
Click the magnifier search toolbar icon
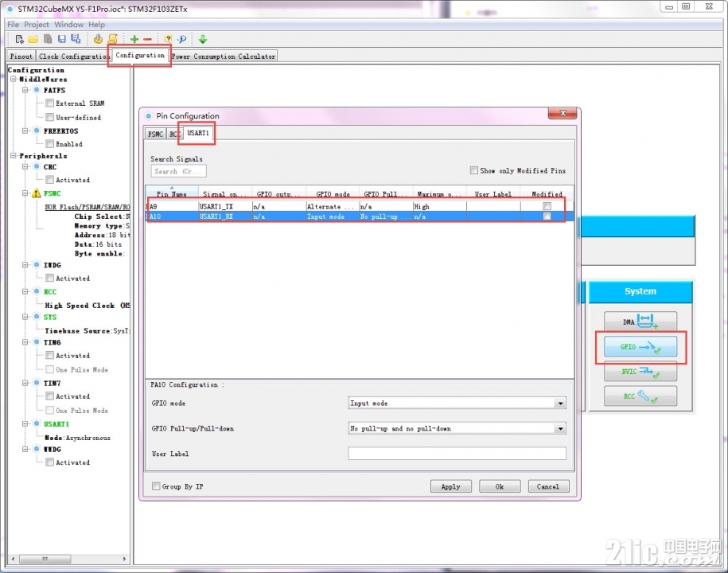[x=182, y=40]
